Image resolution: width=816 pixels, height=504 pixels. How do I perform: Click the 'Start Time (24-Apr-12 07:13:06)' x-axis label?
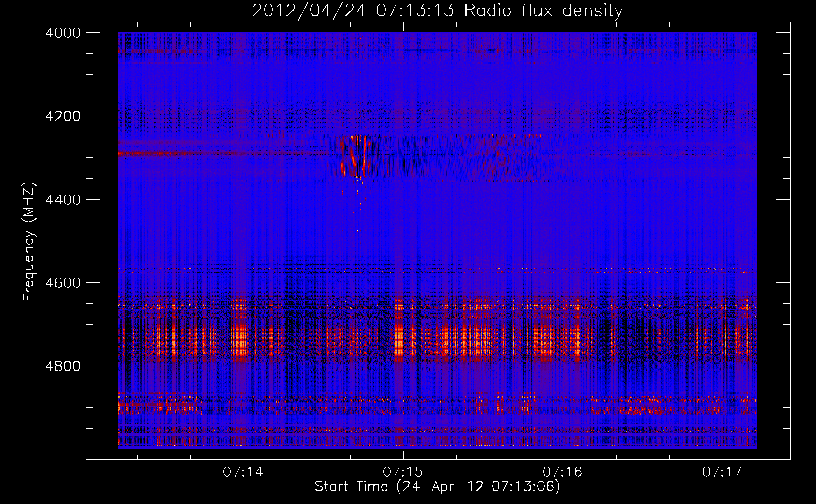coord(437,487)
